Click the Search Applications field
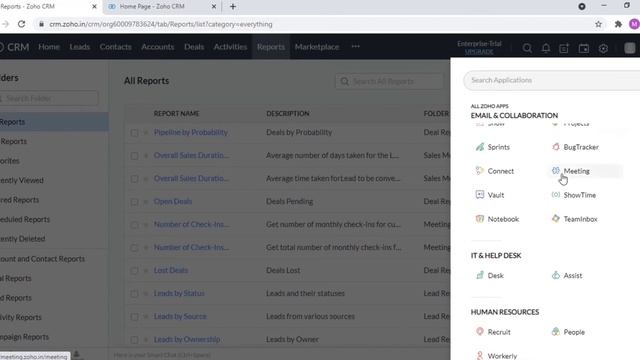 [551, 80]
